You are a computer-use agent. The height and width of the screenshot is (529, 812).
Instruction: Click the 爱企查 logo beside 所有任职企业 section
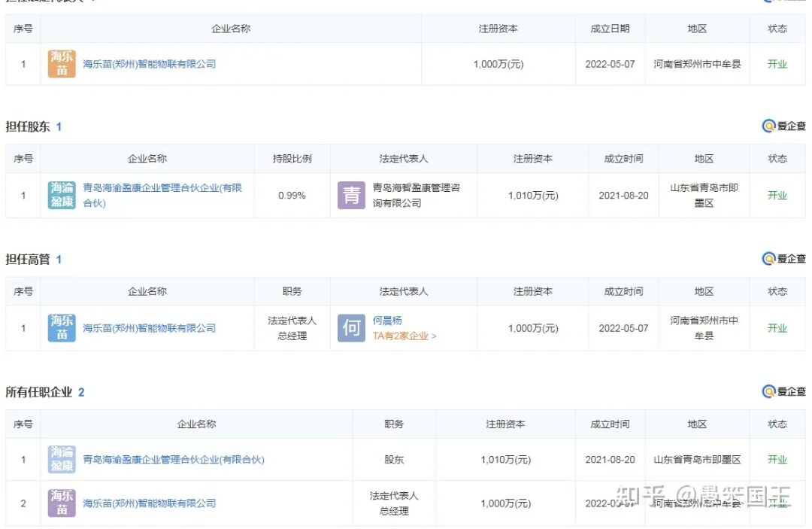pyautogui.click(x=784, y=391)
